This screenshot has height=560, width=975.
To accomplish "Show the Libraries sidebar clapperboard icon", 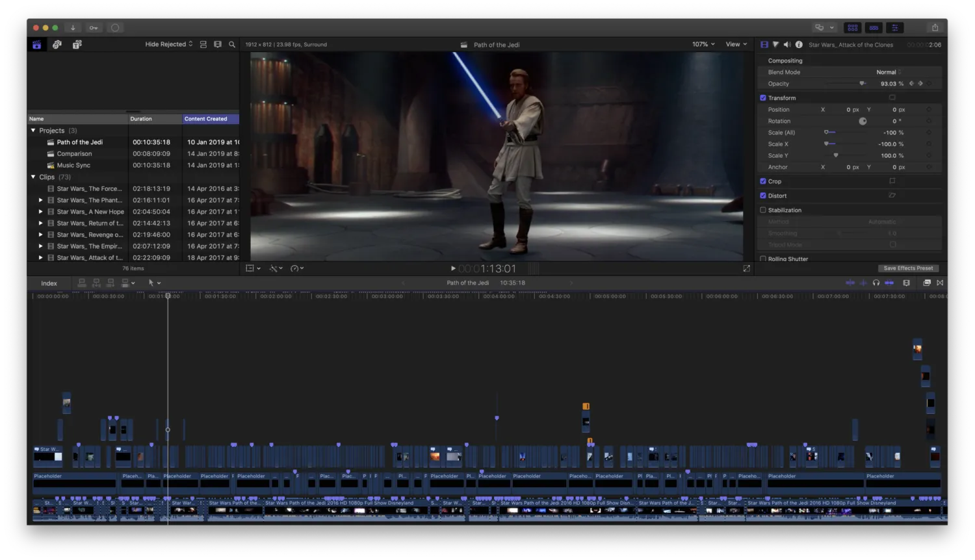I will point(37,44).
